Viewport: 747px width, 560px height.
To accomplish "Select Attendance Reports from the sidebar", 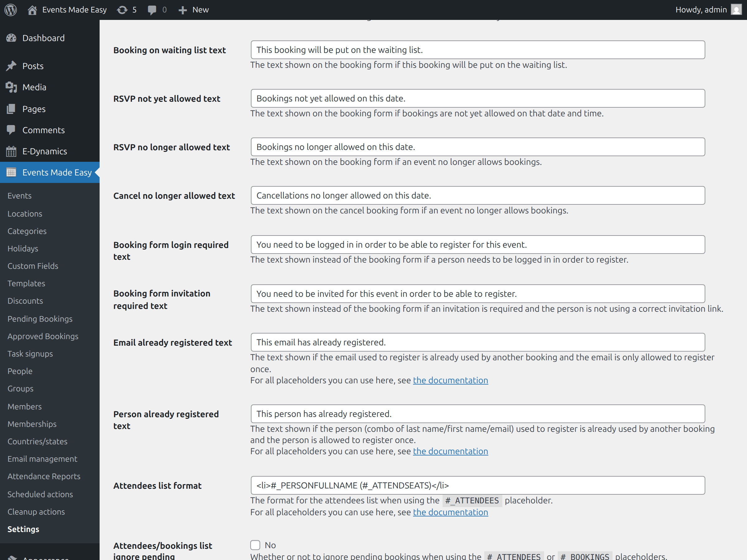I will click(44, 476).
